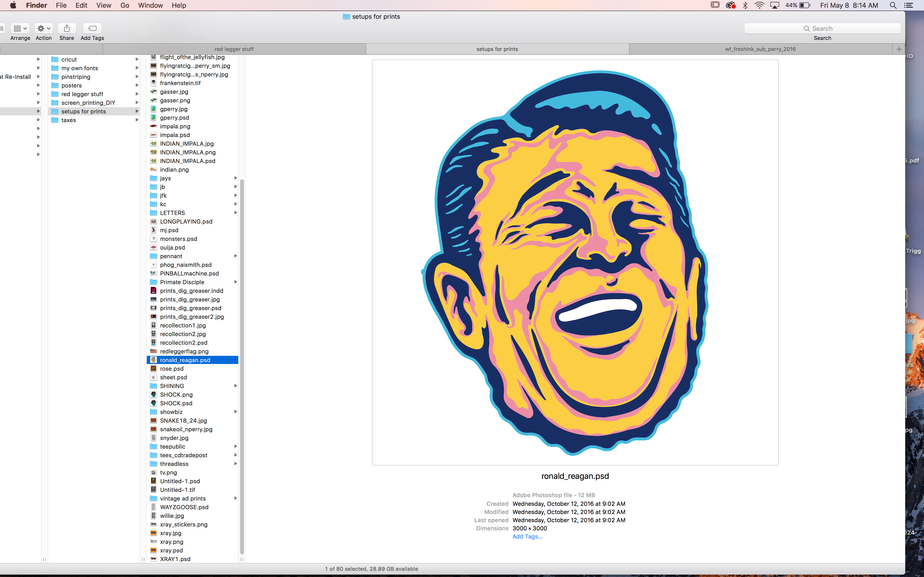The width and height of the screenshot is (924, 577).
Task: Expand the SHINING folder disclosure arrow
Action: click(x=236, y=386)
